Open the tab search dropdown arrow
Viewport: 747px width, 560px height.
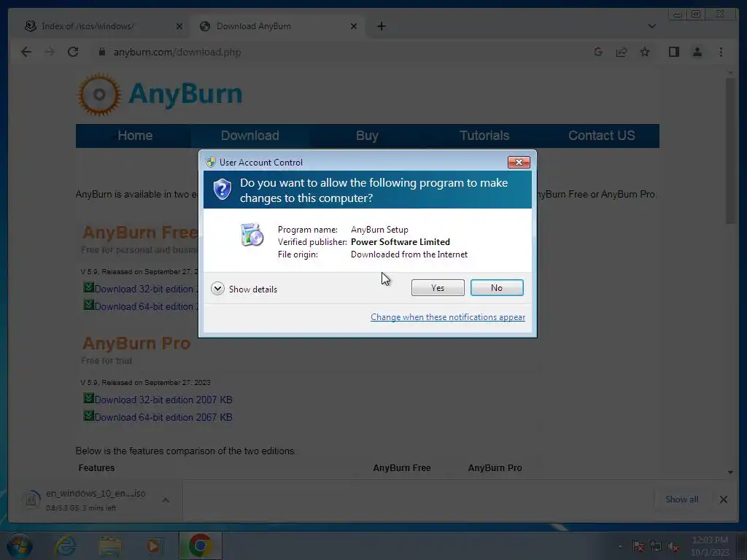[x=651, y=26]
